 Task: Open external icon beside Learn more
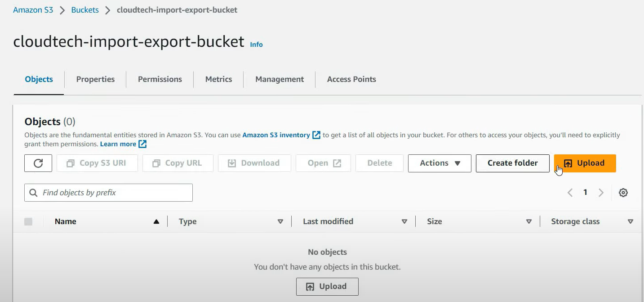pos(142,144)
